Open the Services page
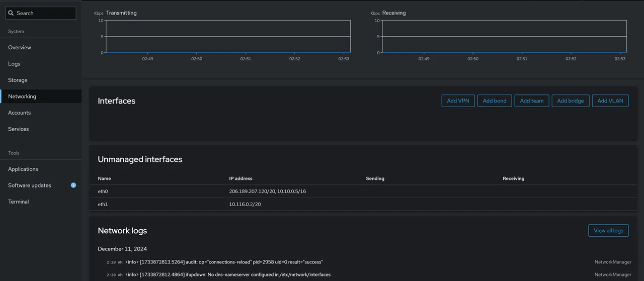The width and height of the screenshot is (644, 281). click(x=41, y=129)
